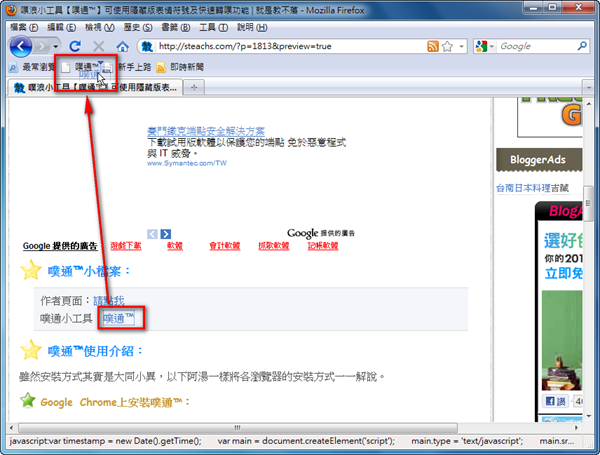Click the vertical scrollbar up arrow
This screenshot has height=455, width=600.
[x=589, y=103]
